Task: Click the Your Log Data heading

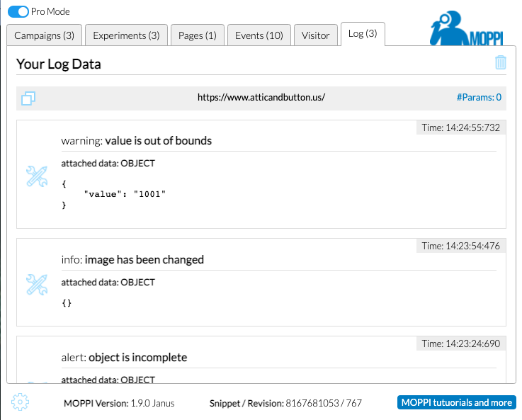Action: [x=59, y=64]
